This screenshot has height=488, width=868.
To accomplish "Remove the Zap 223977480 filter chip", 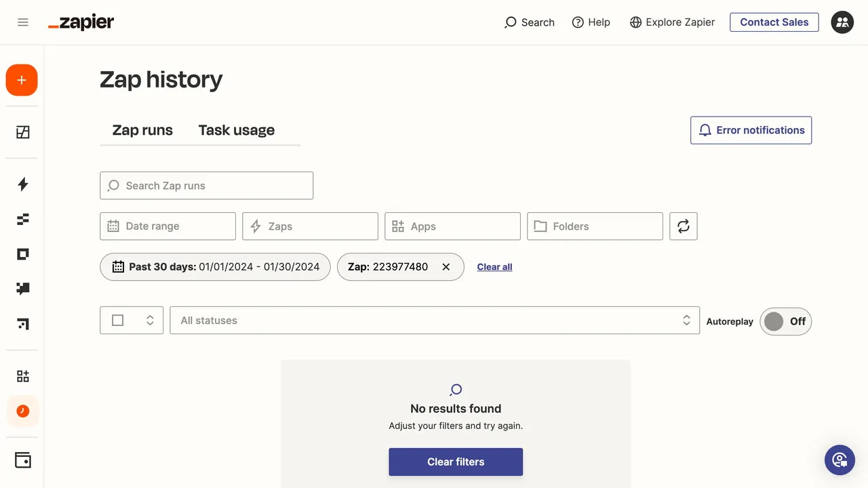I will click(446, 267).
